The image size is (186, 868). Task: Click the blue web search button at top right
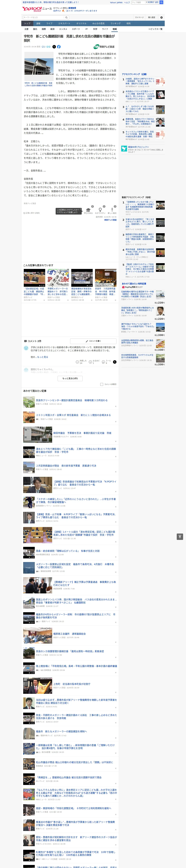161,2
